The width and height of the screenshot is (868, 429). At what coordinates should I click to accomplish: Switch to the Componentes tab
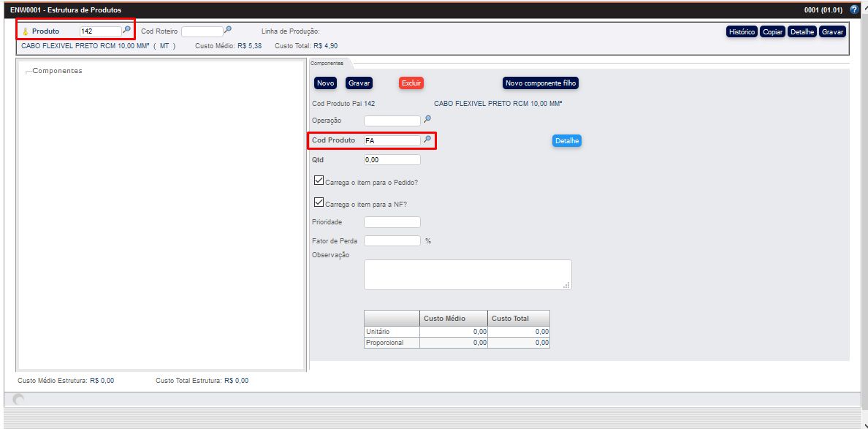pos(327,64)
